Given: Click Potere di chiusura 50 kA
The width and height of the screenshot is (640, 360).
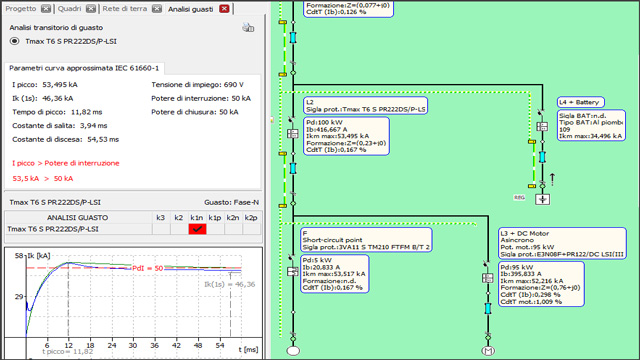Looking at the screenshot, I should tap(195, 112).
